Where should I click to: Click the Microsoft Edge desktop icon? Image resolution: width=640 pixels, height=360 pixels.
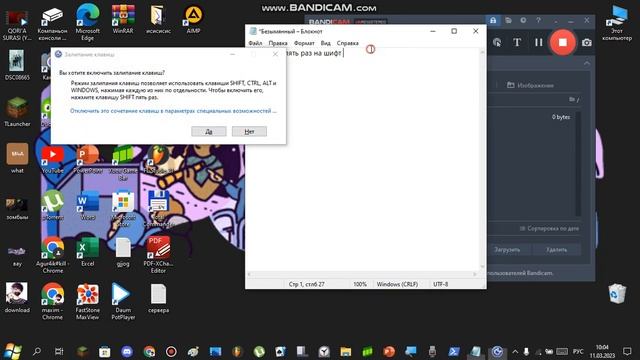(87, 22)
